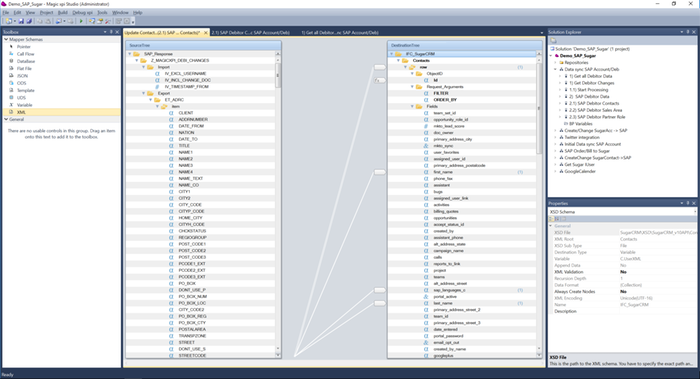Select BP Variables in Solution Explorer

coord(581,124)
